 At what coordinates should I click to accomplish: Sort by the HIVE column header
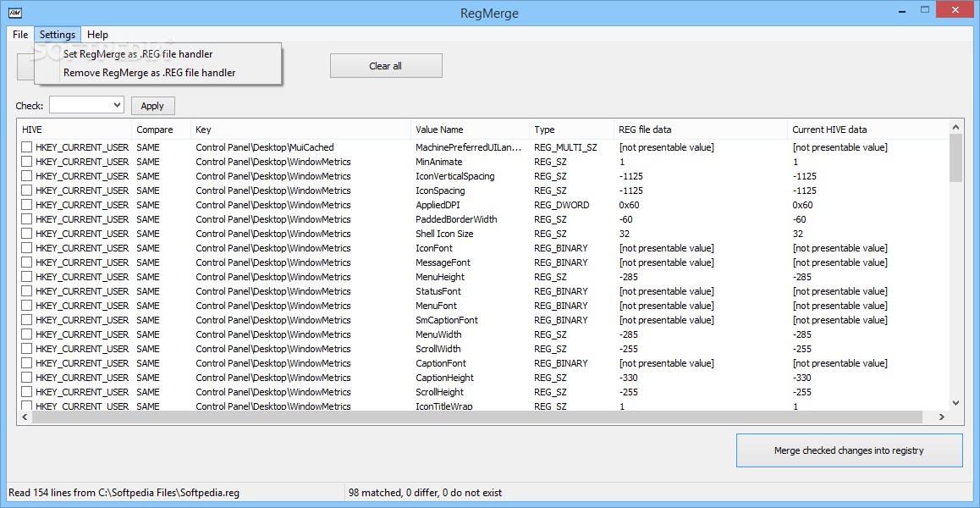coord(74,130)
